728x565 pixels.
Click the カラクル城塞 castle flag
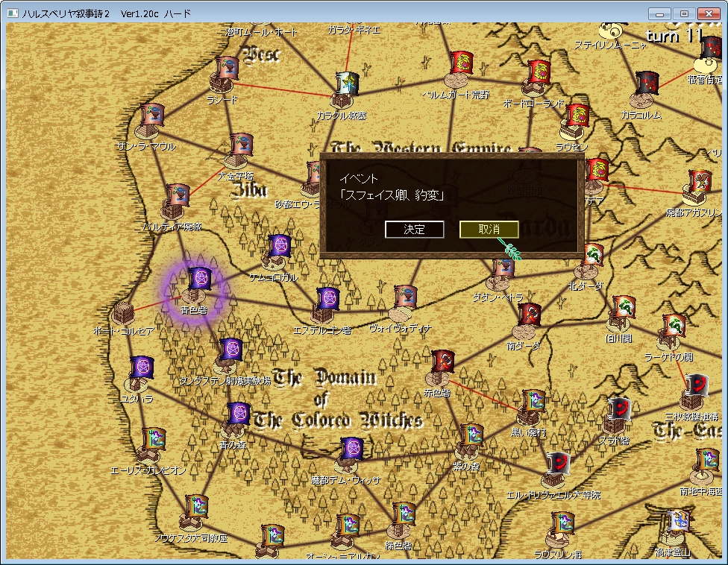tap(348, 83)
